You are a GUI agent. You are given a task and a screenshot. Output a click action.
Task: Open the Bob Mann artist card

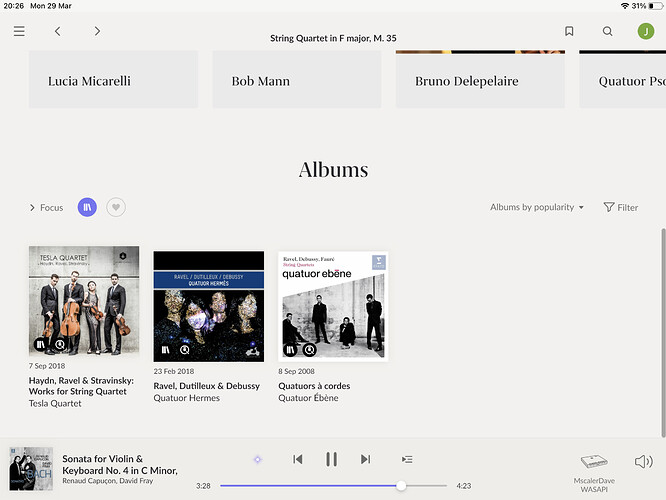[x=297, y=79]
